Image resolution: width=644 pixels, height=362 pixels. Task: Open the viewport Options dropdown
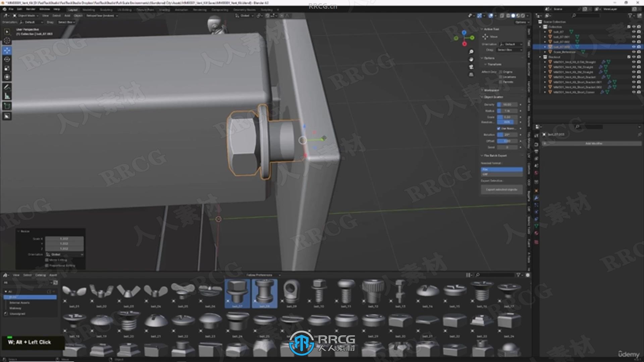tap(522, 22)
